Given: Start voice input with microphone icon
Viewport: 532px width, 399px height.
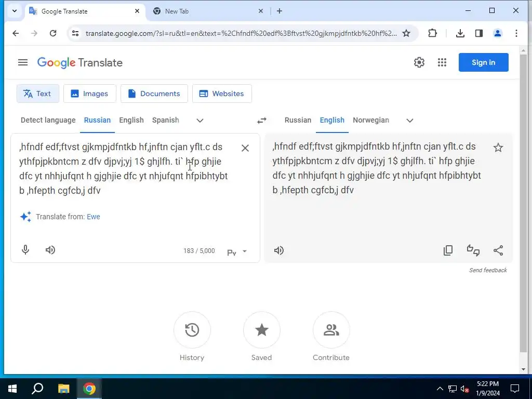Looking at the screenshot, I should point(25,250).
